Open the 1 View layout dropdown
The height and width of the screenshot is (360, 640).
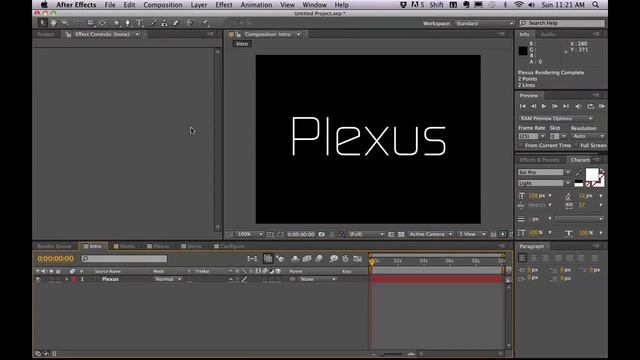tap(471, 234)
